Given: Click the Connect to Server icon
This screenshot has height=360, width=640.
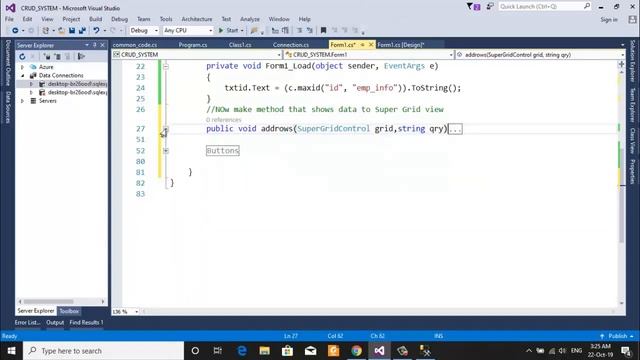Looking at the screenshot, I should (58, 56).
